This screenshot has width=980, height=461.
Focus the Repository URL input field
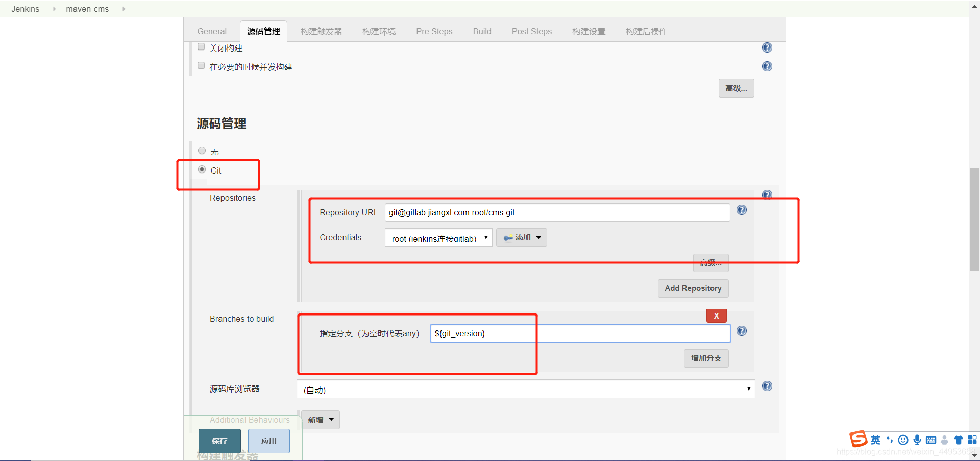coord(557,212)
